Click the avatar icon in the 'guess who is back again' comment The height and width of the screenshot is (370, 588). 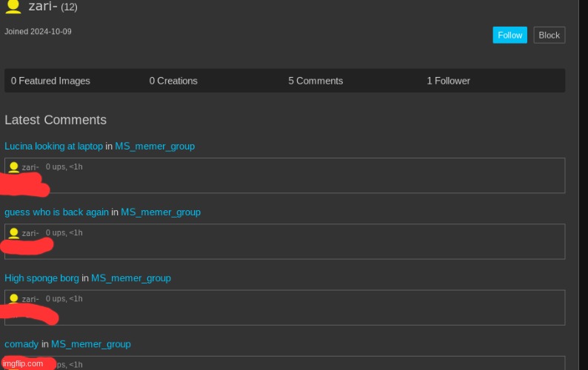(13, 233)
